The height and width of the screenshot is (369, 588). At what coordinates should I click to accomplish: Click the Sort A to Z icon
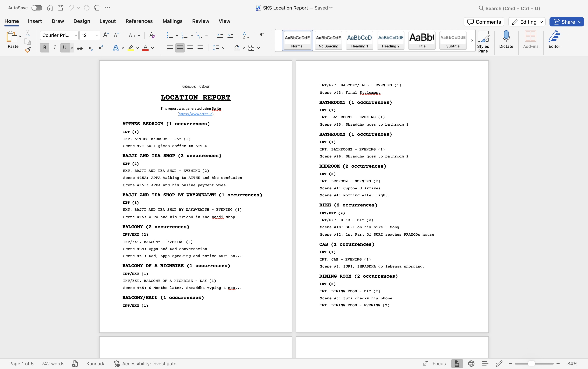pos(246,35)
